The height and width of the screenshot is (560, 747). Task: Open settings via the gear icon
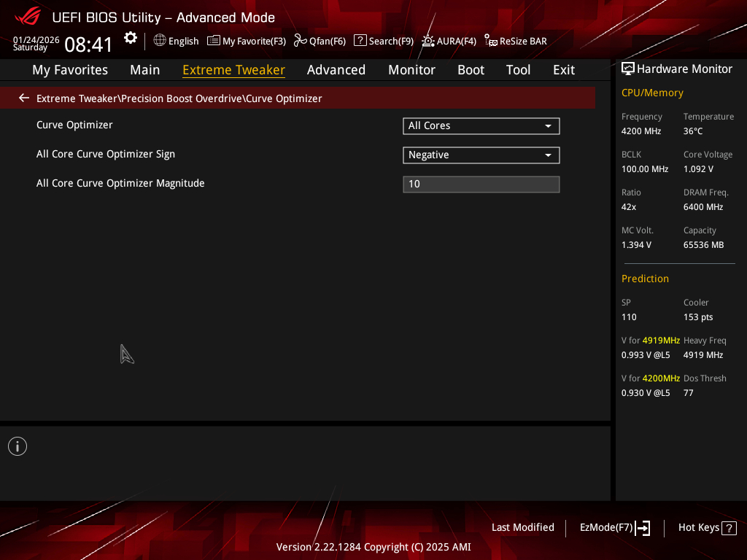[131, 38]
